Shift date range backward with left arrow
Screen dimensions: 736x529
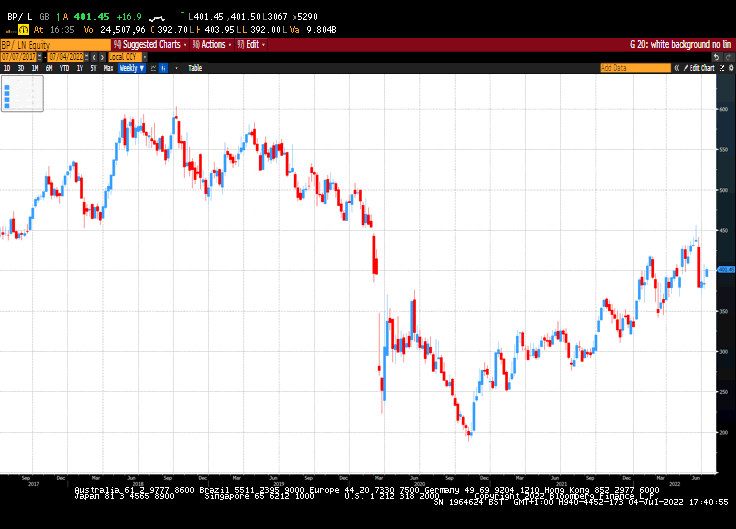94,57
